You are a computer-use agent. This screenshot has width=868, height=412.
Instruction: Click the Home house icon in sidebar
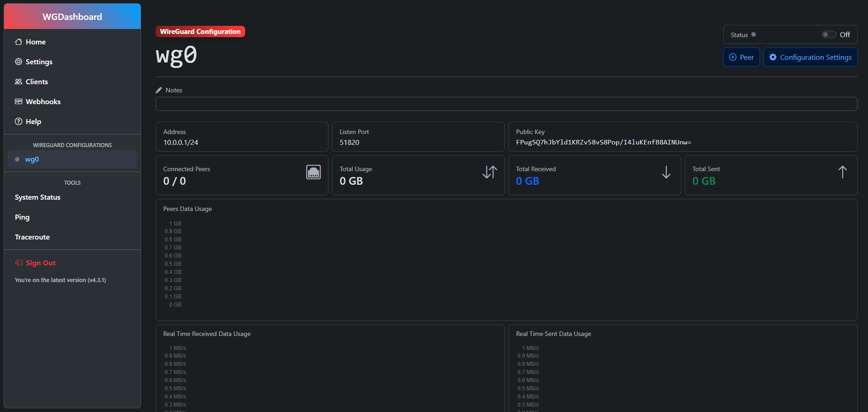pyautogui.click(x=19, y=42)
